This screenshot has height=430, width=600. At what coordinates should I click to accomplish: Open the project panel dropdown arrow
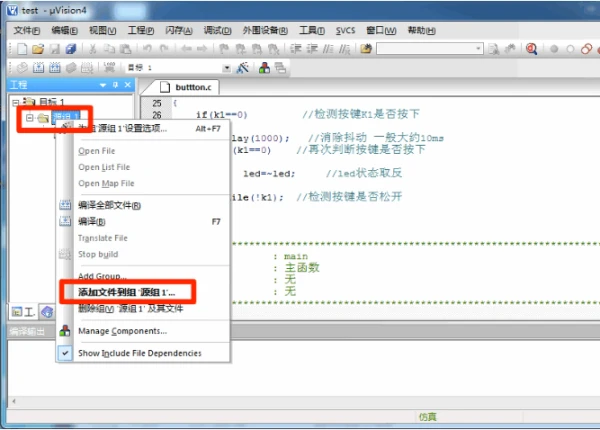[103, 85]
